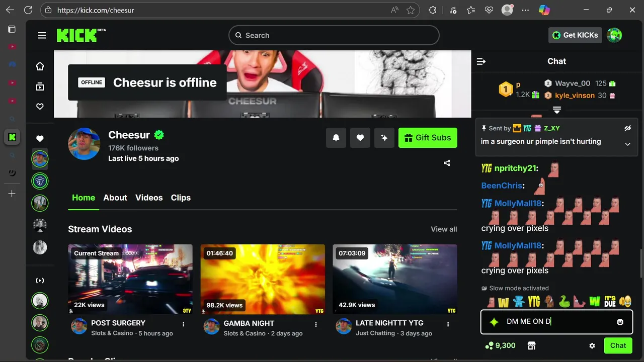The image size is (644, 362).
Task: Insert the green snake emote
Action: click(565, 301)
